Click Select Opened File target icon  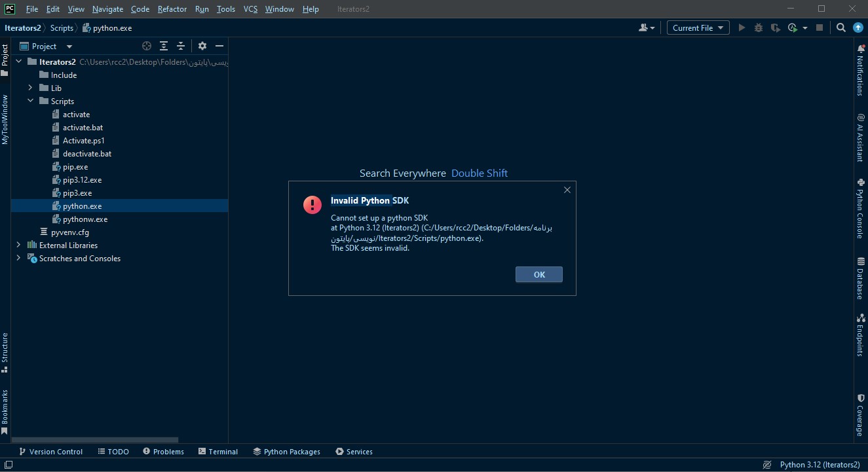coord(147,46)
